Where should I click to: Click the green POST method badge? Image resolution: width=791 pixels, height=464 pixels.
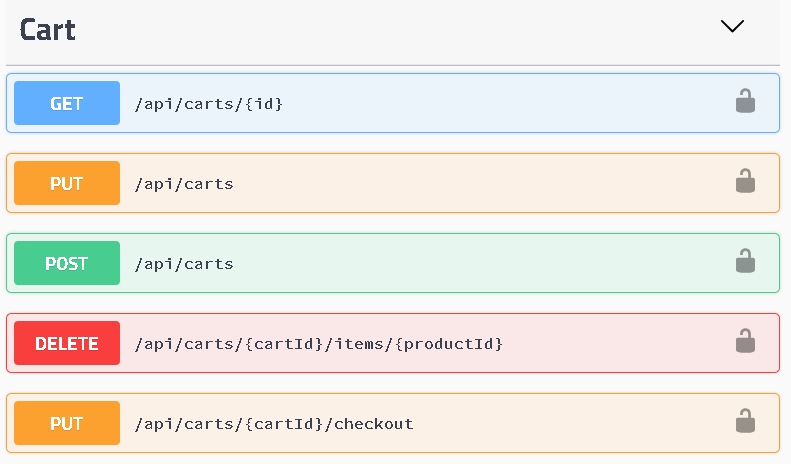click(67, 263)
